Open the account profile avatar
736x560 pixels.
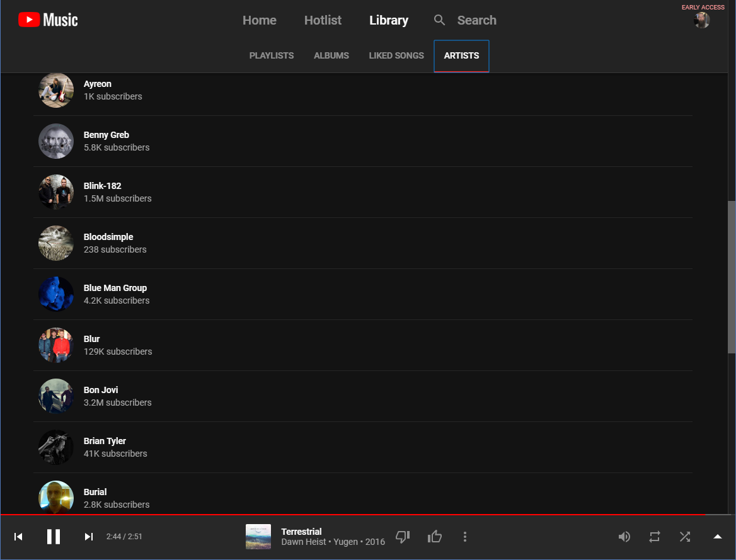[702, 20]
